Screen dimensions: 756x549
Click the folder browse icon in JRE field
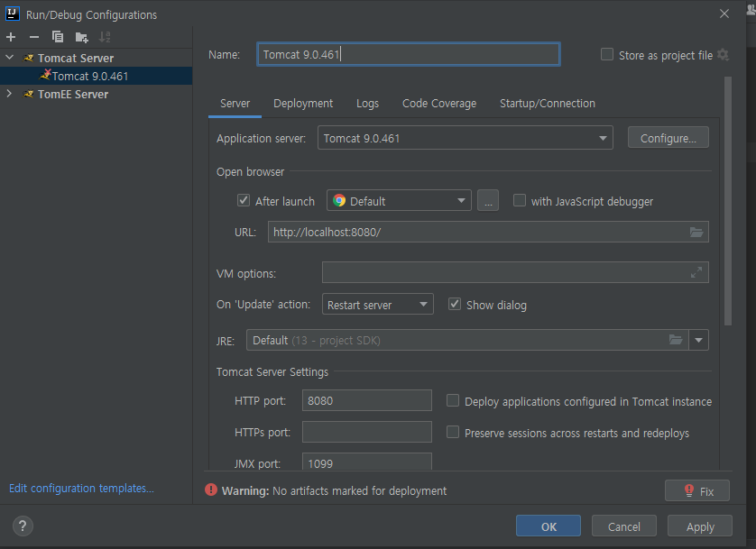point(676,340)
